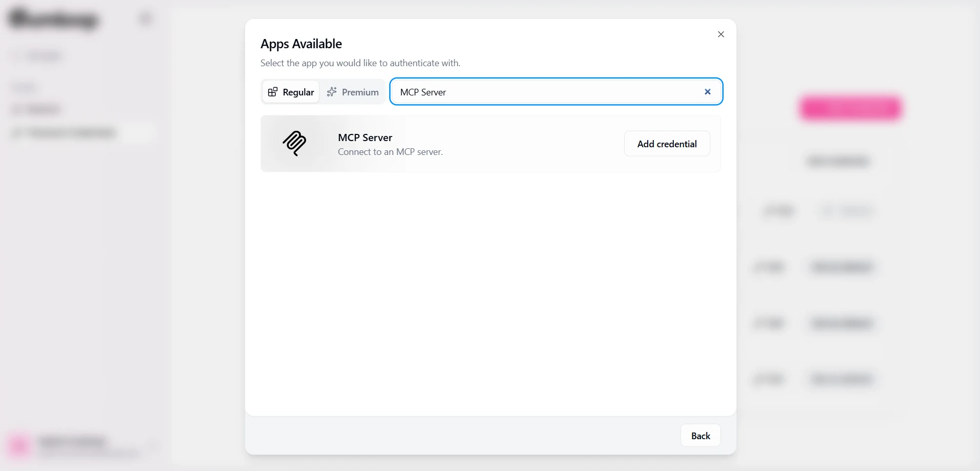Clear the search text using the X icon

(x=707, y=91)
